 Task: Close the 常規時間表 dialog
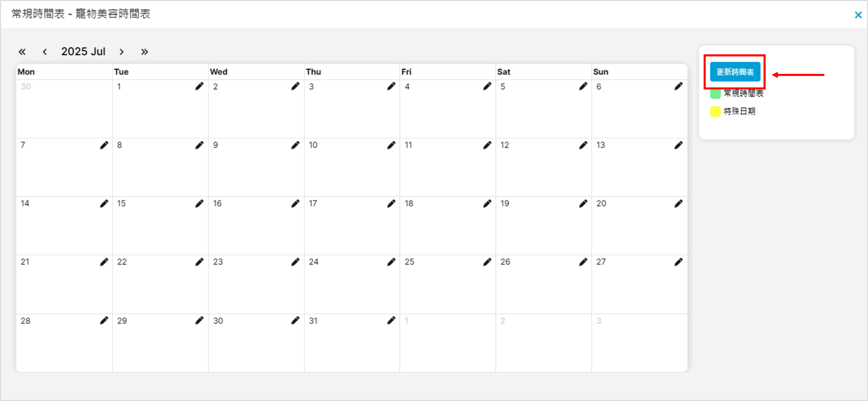858,15
